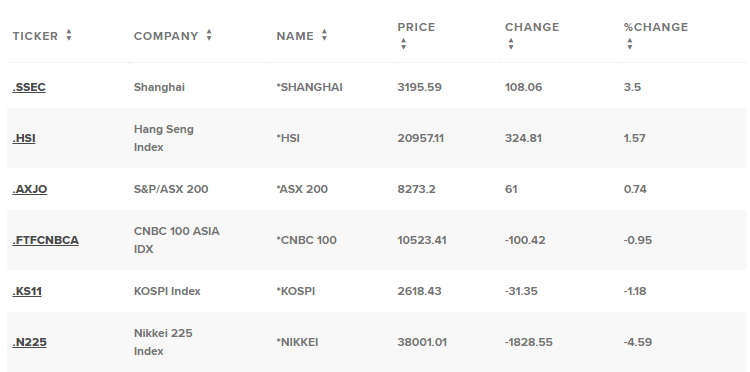750x372 pixels.
Task: Click the Shanghai price value 3195.59
Action: pos(419,87)
